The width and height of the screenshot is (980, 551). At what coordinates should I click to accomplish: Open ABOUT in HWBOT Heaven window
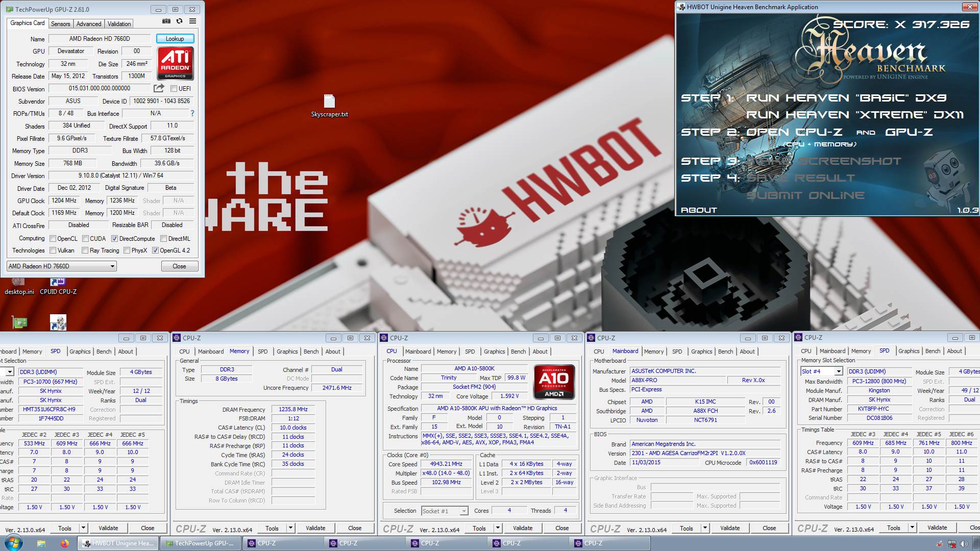[699, 210]
